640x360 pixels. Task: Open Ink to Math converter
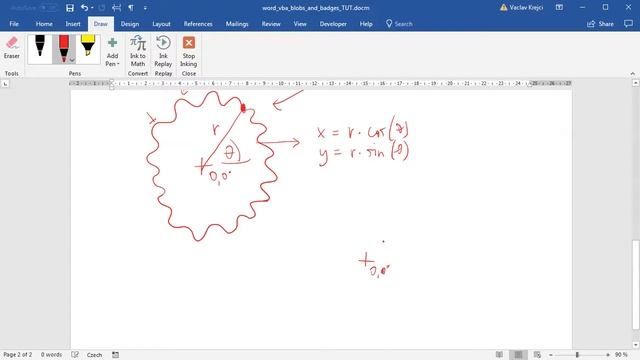(x=138, y=51)
